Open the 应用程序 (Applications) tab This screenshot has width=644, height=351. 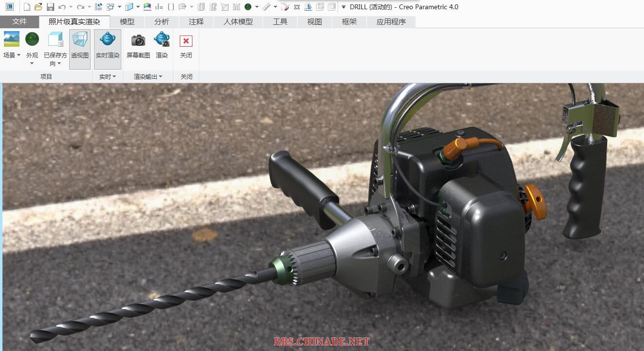391,21
